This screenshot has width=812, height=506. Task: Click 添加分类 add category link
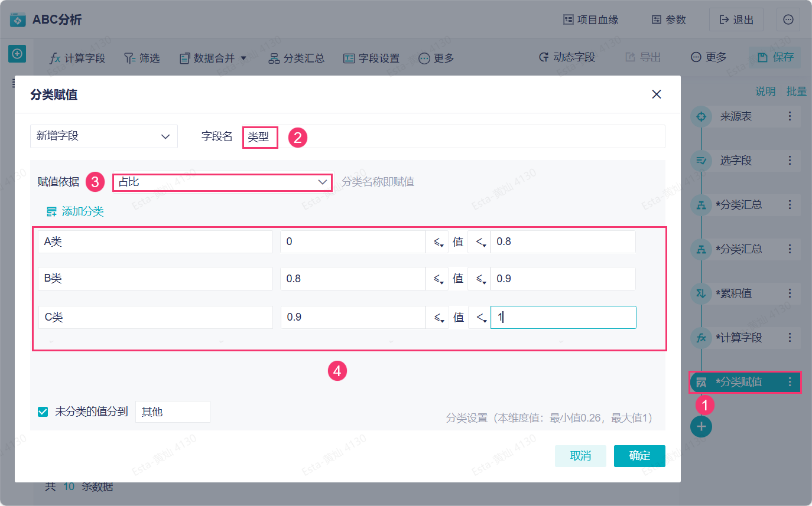click(75, 211)
